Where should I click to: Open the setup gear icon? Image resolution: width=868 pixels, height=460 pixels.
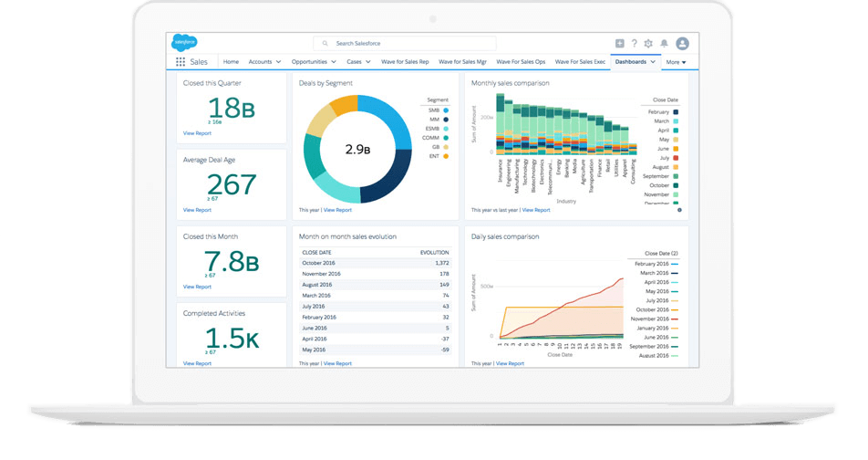648,43
